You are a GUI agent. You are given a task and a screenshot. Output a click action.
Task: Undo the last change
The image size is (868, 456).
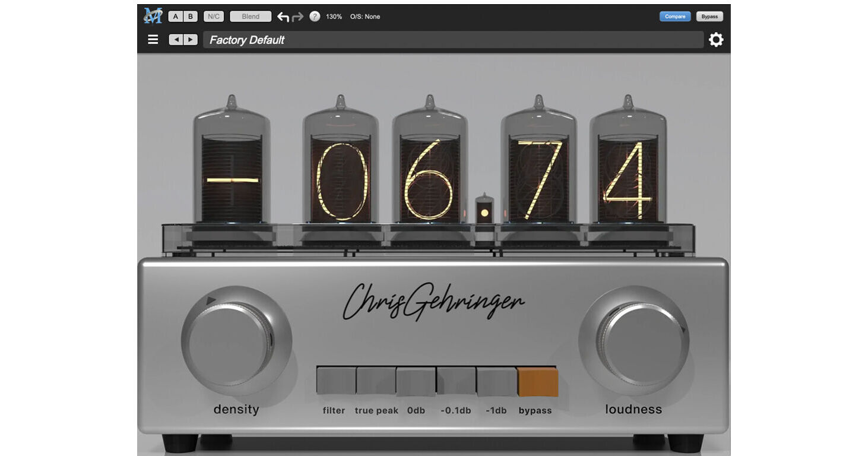click(283, 17)
